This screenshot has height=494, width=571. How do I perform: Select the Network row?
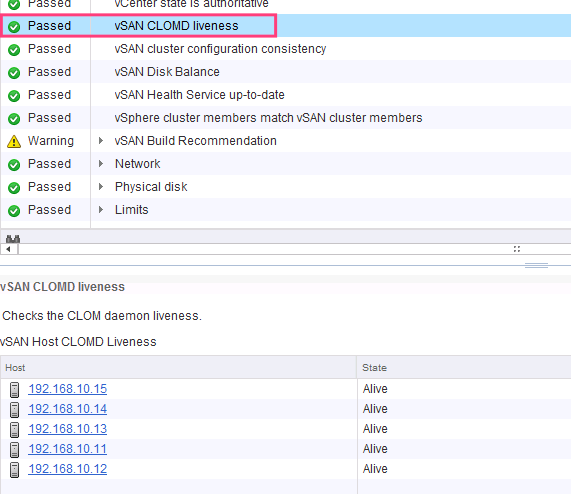tap(286, 163)
